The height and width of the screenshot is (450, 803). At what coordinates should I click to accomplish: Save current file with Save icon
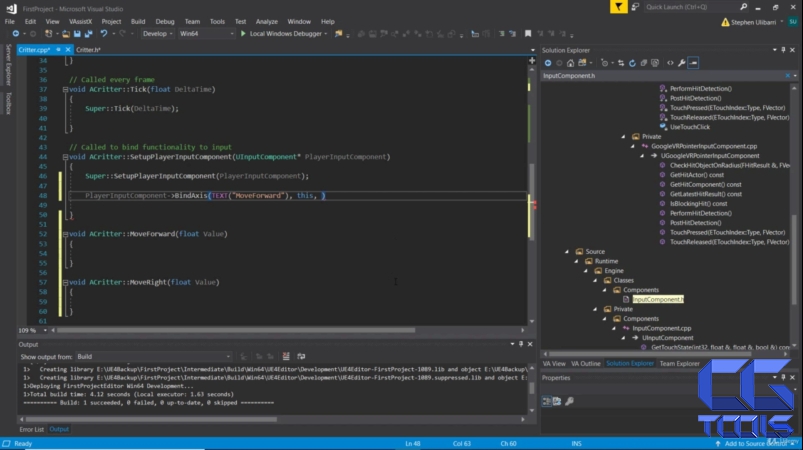pos(77,34)
